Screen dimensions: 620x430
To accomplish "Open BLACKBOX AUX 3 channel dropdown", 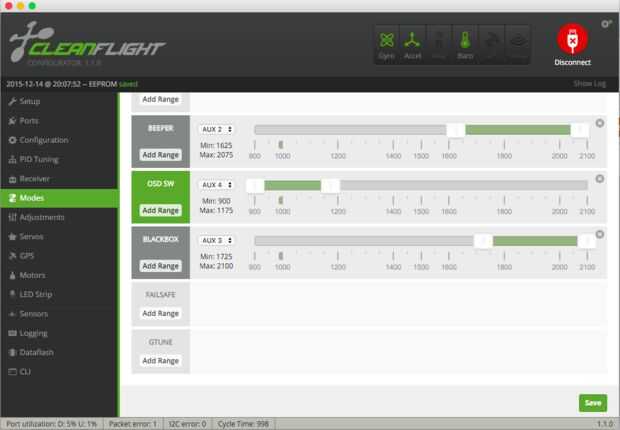I will coord(216,240).
